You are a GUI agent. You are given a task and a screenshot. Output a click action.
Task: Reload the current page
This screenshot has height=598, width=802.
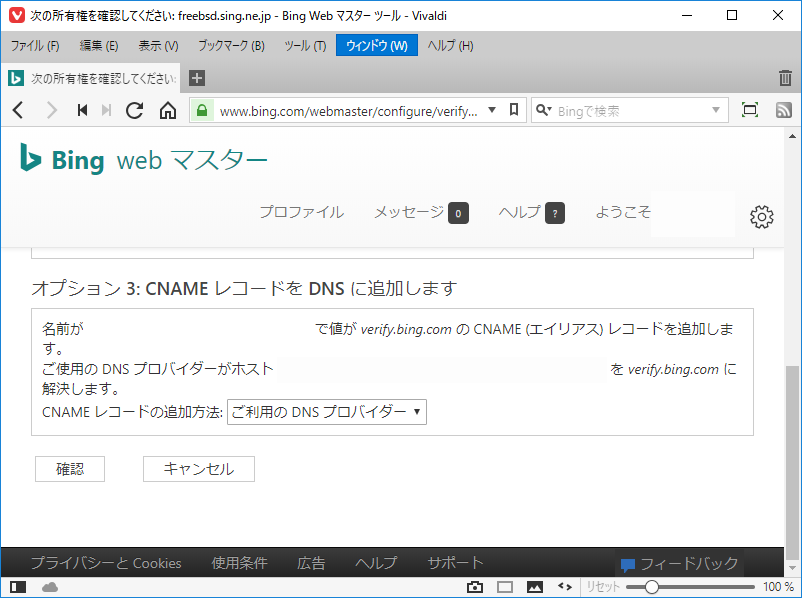click(x=135, y=110)
